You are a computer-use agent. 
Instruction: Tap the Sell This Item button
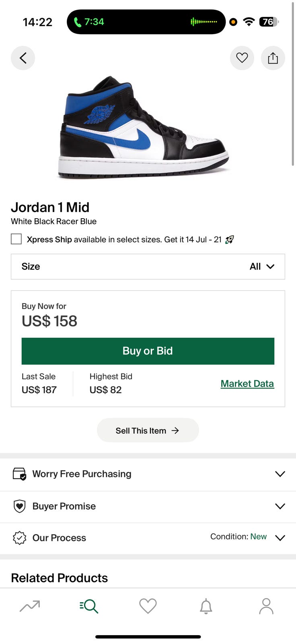coord(148,430)
